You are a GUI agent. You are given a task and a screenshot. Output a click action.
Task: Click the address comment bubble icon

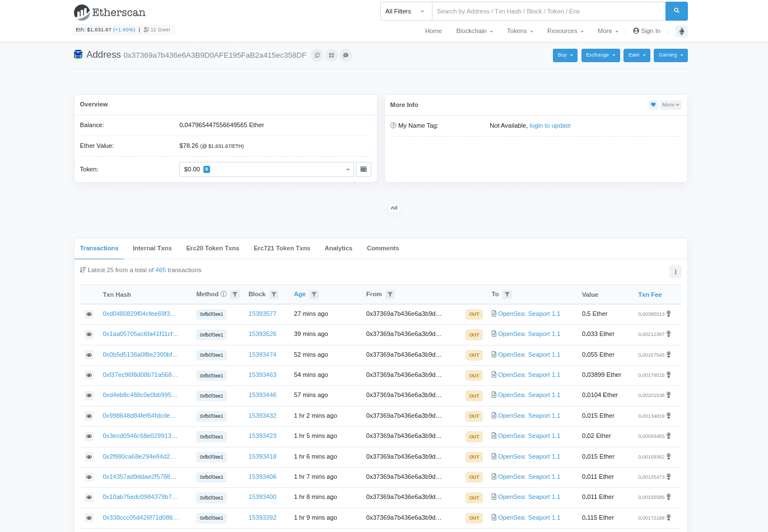coord(346,55)
